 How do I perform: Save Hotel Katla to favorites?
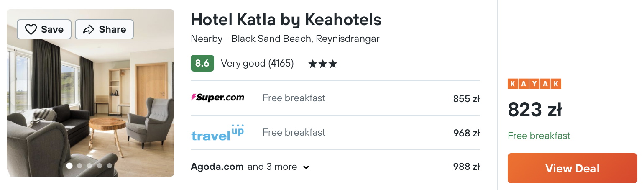(x=44, y=29)
